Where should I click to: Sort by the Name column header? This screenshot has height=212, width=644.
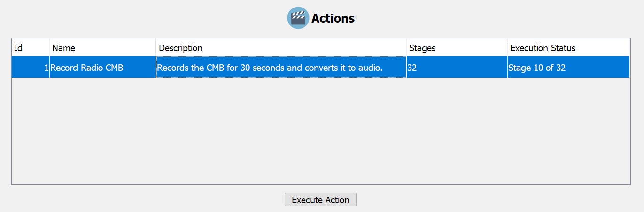(x=102, y=48)
